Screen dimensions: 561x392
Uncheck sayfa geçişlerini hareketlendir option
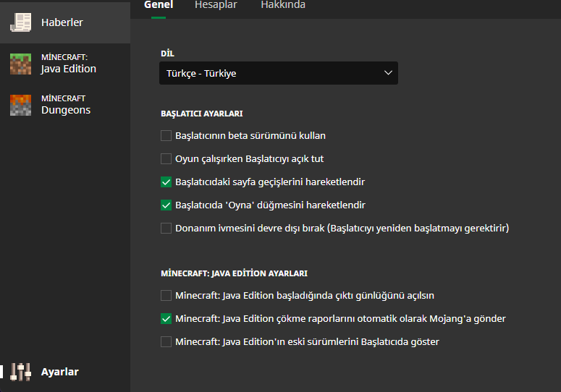pyautogui.click(x=166, y=182)
